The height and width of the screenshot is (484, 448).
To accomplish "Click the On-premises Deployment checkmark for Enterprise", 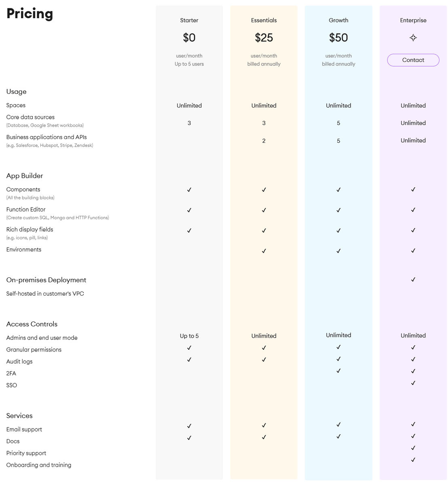I will click(x=413, y=279).
